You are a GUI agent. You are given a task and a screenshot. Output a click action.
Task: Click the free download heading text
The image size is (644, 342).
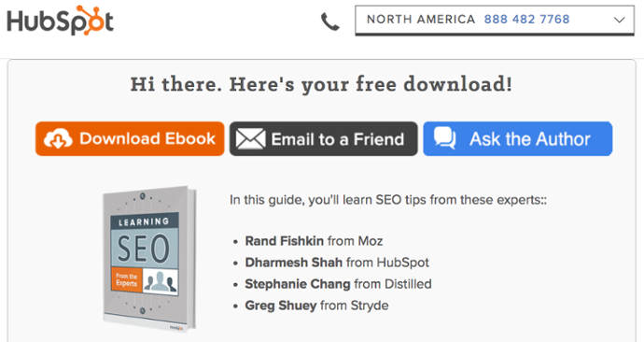322,84
